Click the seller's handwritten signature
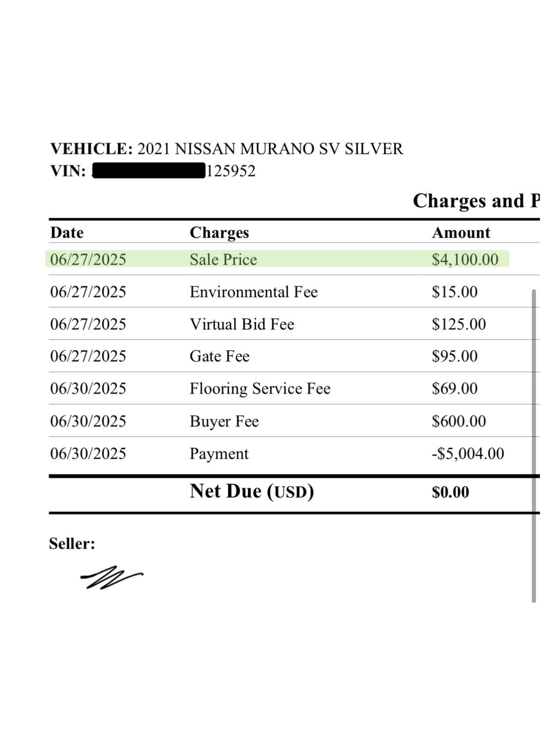Viewport: 560px width, 736px height. pos(111,577)
